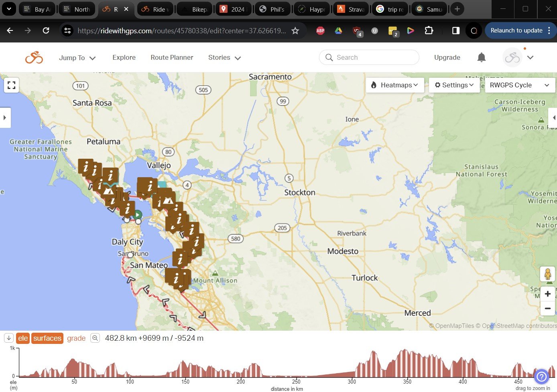The height and width of the screenshot is (392, 557).
Task: Switch to the Strava tab
Action: (351, 9)
